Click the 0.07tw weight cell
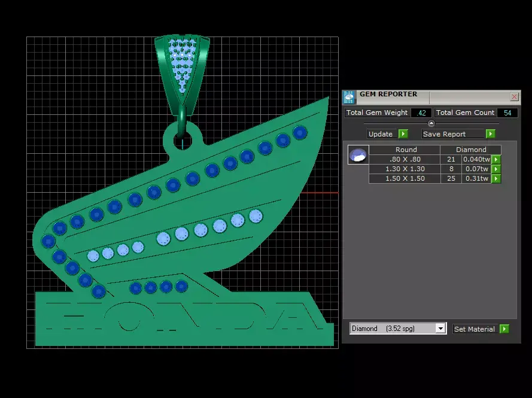532x398 pixels. pyautogui.click(x=476, y=169)
